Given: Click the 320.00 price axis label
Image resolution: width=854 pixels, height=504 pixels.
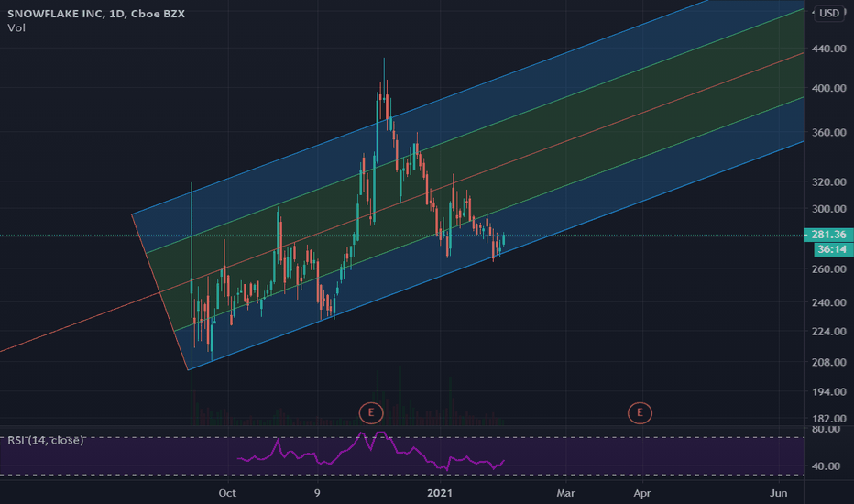Looking at the screenshot, I should click(x=829, y=182).
